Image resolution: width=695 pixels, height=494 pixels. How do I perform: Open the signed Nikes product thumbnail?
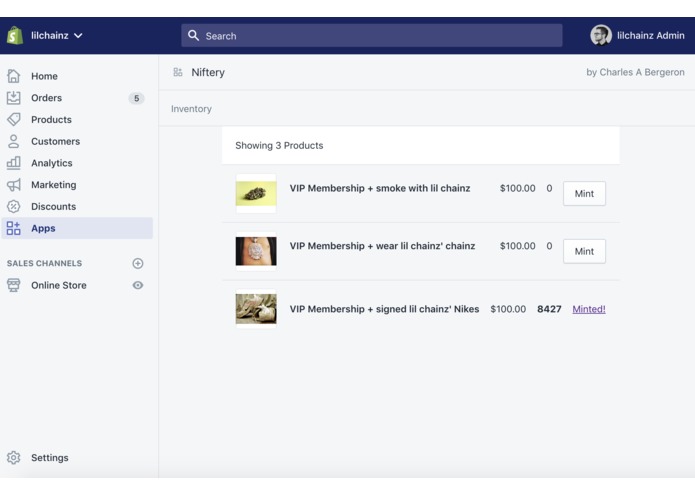256,309
